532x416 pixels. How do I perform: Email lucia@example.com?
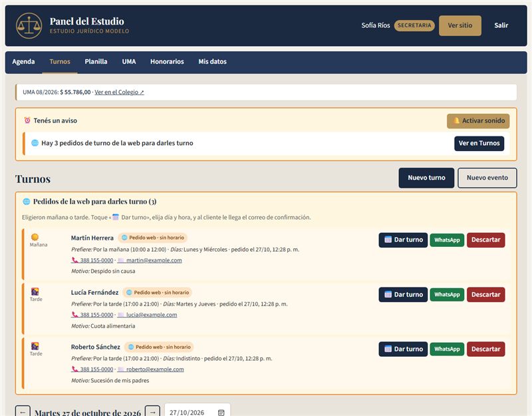pos(147,315)
